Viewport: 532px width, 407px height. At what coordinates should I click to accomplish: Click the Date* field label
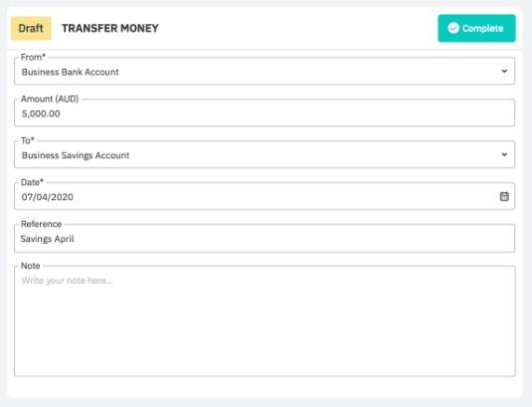tap(32, 182)
